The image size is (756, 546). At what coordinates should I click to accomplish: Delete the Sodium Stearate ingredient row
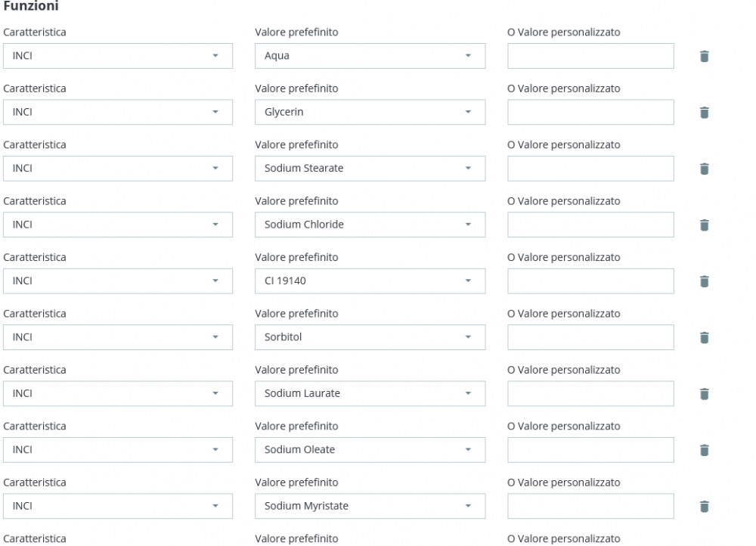tap(703, 168)
